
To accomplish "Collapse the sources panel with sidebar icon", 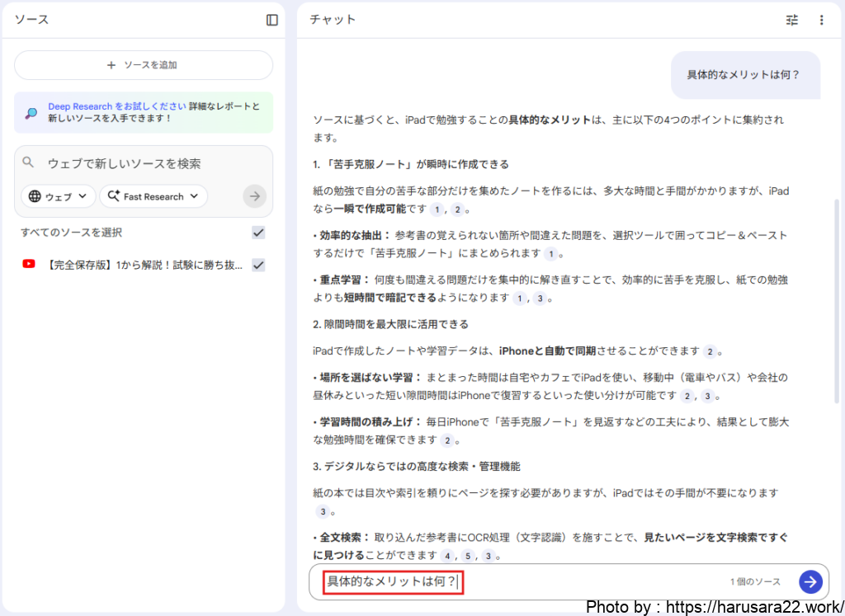I will point(272,20).
